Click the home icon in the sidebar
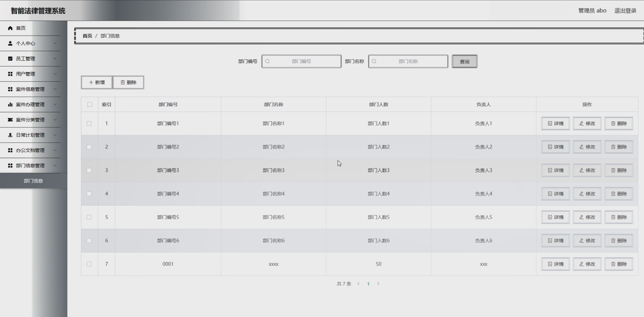Screen dimensions: 644x317 point(10,28)
